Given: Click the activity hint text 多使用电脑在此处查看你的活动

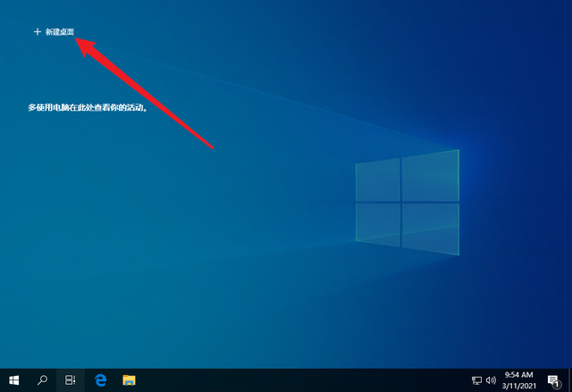Looking at the screenshot, I should click(88, 107).
